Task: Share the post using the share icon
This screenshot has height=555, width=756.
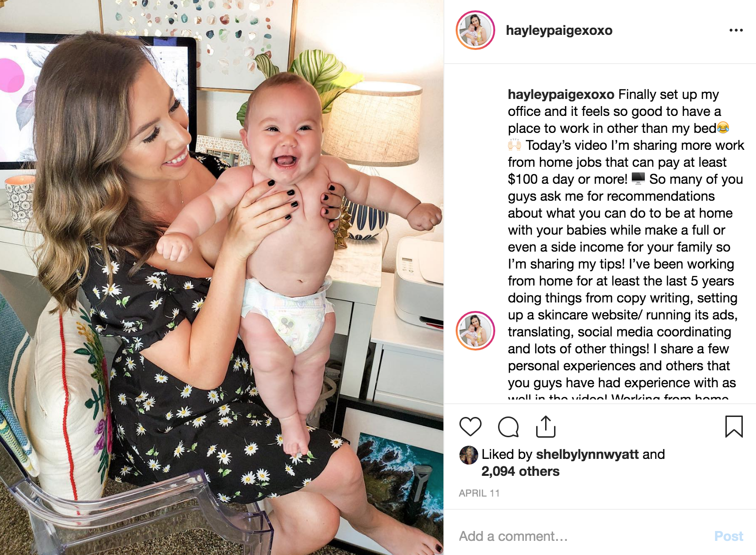Action: 546,426
